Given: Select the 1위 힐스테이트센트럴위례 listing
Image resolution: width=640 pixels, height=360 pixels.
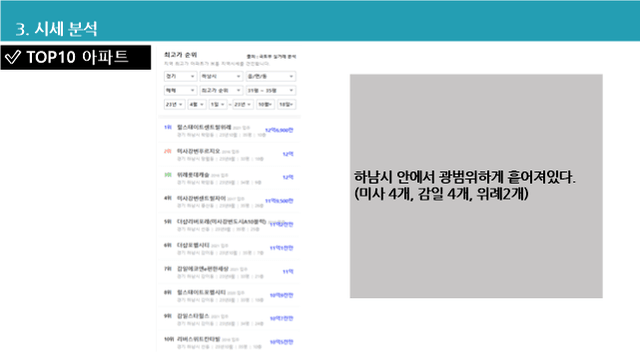Looking at the screenshot, I should click(x=229, y=131).
